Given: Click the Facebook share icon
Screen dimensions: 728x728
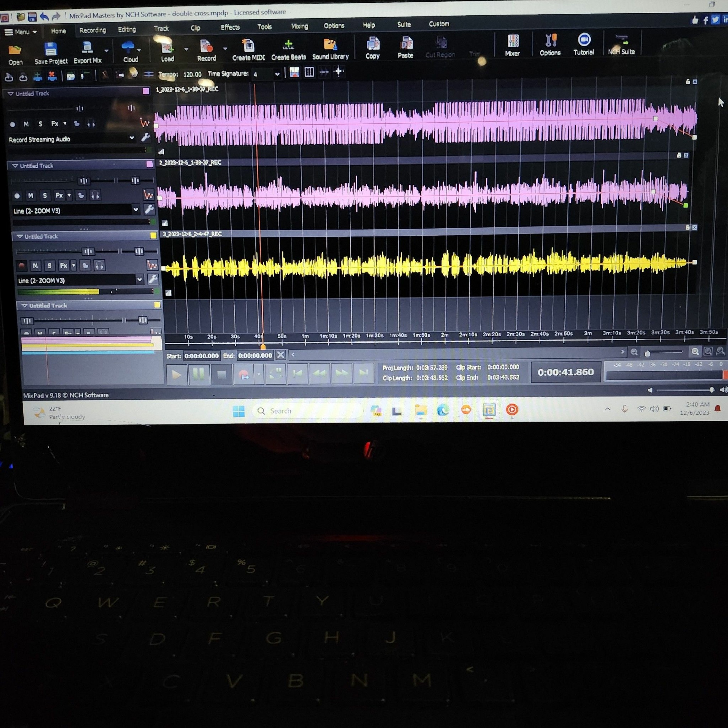Looking at the screenshot, I should point(705,20).
